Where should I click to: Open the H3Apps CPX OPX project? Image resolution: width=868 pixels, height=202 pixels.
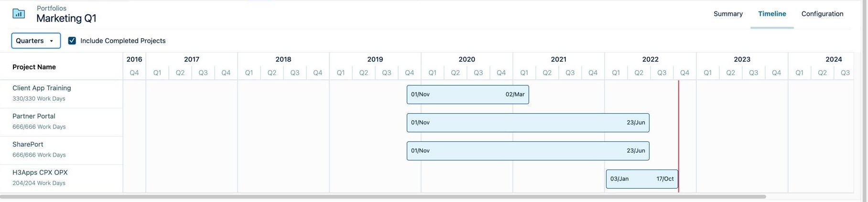pyautogui.click(x=40, y=172)
